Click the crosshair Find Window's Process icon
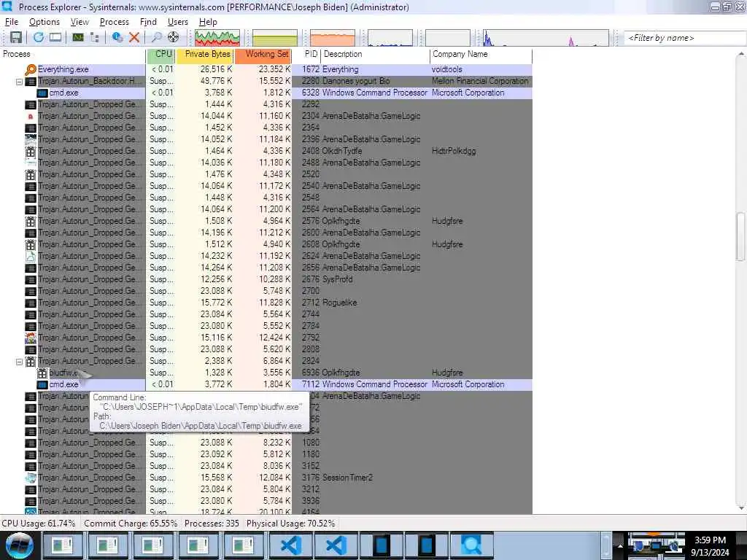This screenshot has height=560, width=747. click(174, 37)
